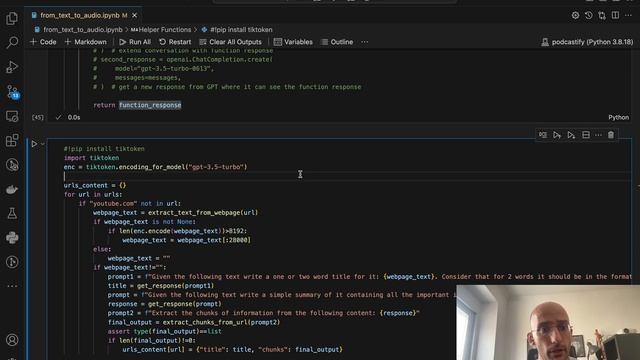
Task: Click the 'response = get_response(prompt)' line
Action: 164,304
